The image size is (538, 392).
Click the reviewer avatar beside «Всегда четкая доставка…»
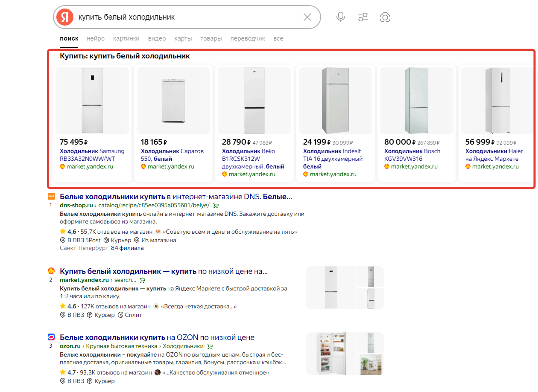(x=156, y=306)
